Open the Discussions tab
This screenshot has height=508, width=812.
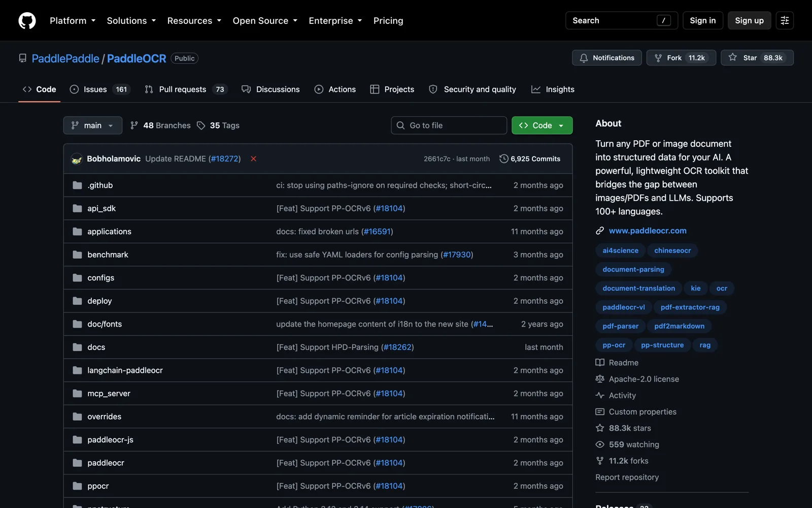pyautogui.click(x=270, y=89)
